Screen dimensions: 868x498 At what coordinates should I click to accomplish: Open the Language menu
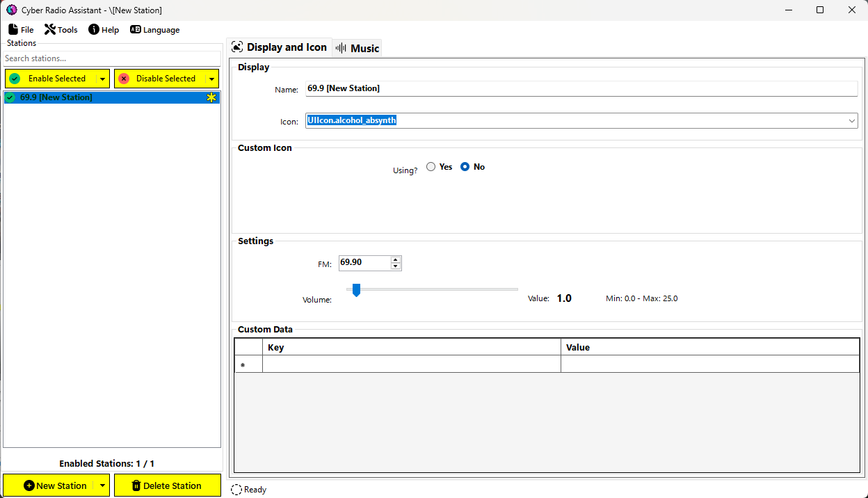pyautogui.click(x=154, y=30)
